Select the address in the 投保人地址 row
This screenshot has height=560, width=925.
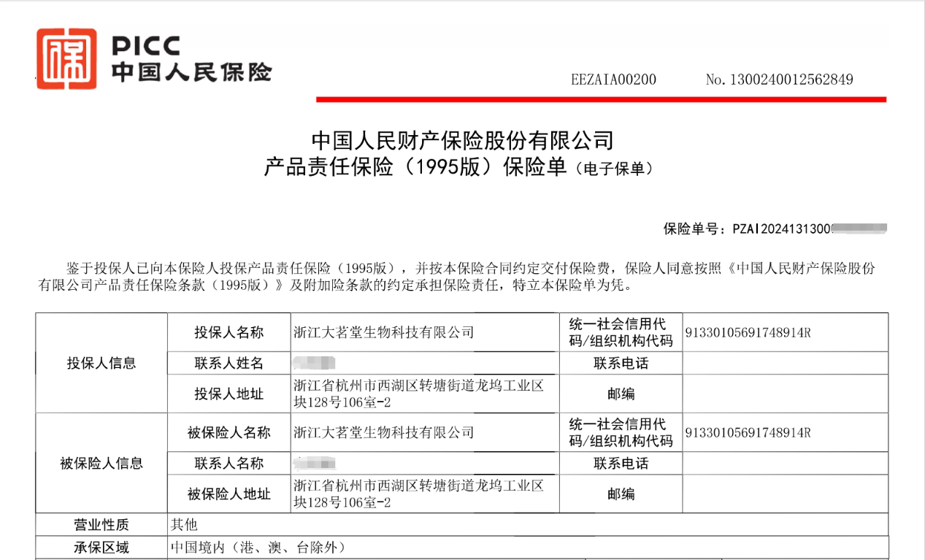418,394
